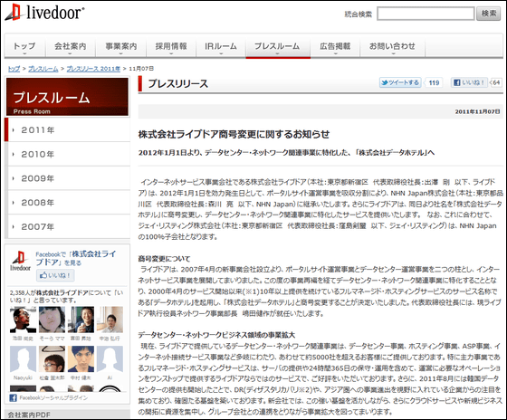Click the プレスリリース page heading
Viewport: 507px width, 420px height.
tap(177, 84)
